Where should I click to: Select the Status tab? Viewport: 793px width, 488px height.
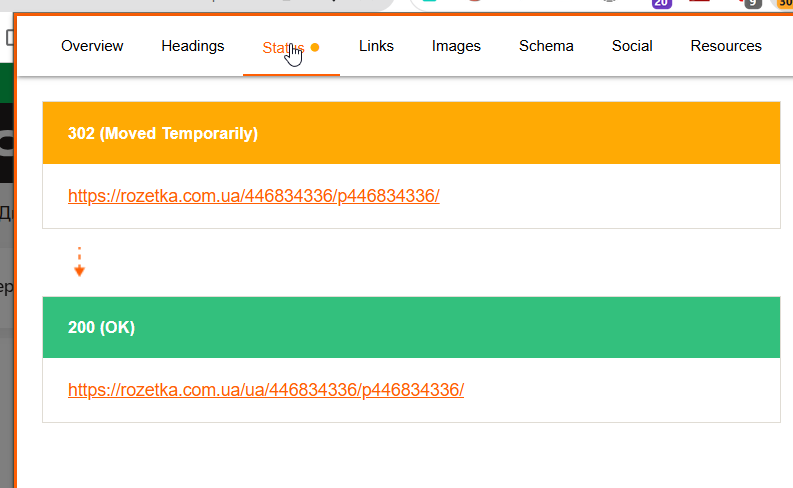click(291, 48)
